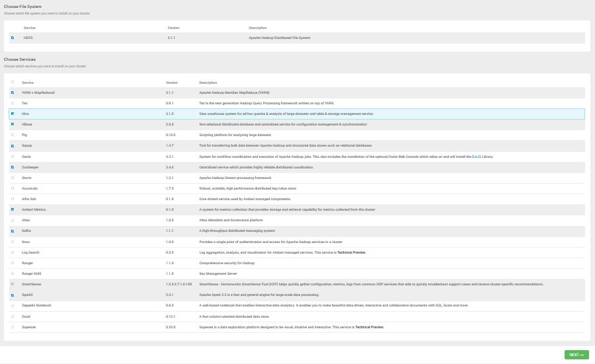Click the green NEXT button
This screenshot has width=595, height=364.
pyautogui.click(x=576, y=355)
